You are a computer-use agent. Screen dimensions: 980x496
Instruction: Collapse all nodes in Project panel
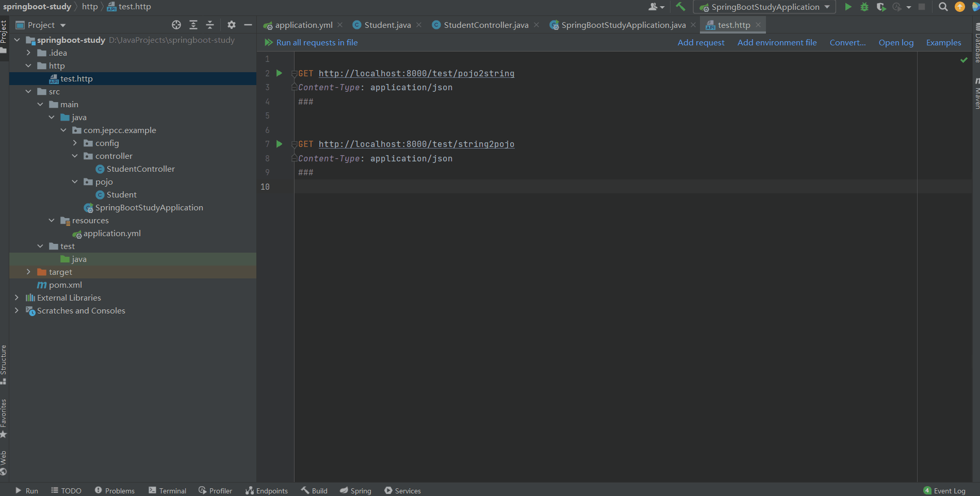click(210, 25)
